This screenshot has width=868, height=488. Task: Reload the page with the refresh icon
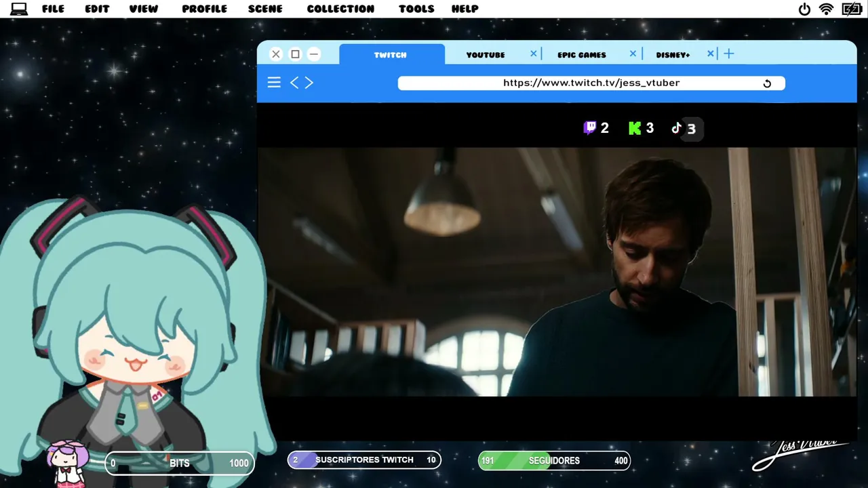coord(767,83)
